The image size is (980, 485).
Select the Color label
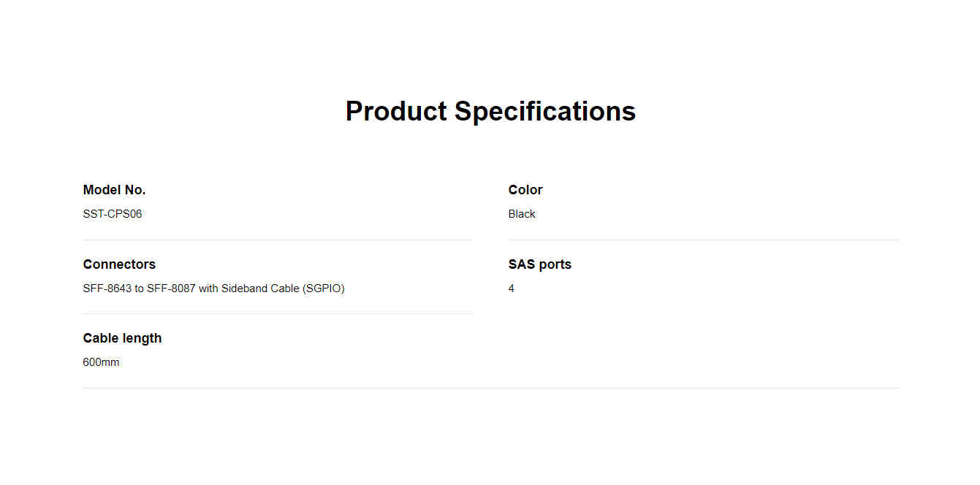pos(525,190)
